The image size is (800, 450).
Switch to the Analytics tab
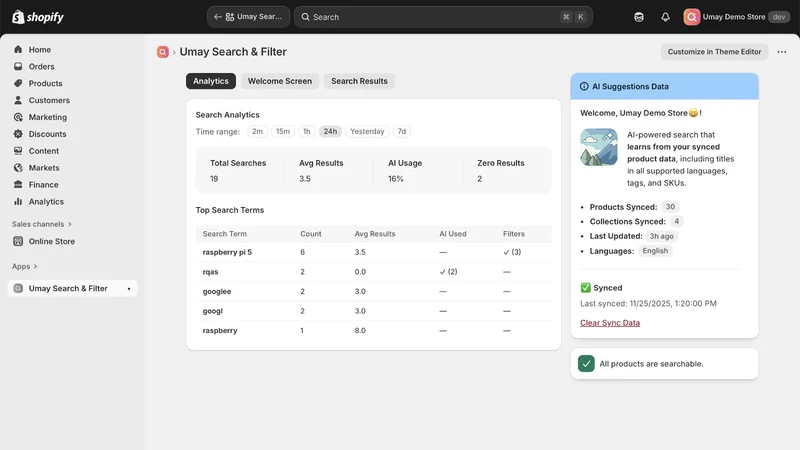(211, 81)
